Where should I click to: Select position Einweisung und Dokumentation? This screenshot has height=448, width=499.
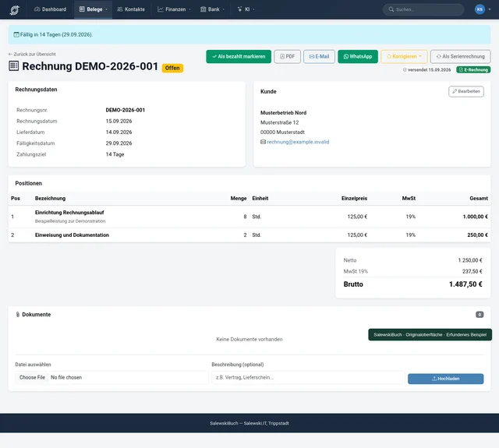(72, 235)
